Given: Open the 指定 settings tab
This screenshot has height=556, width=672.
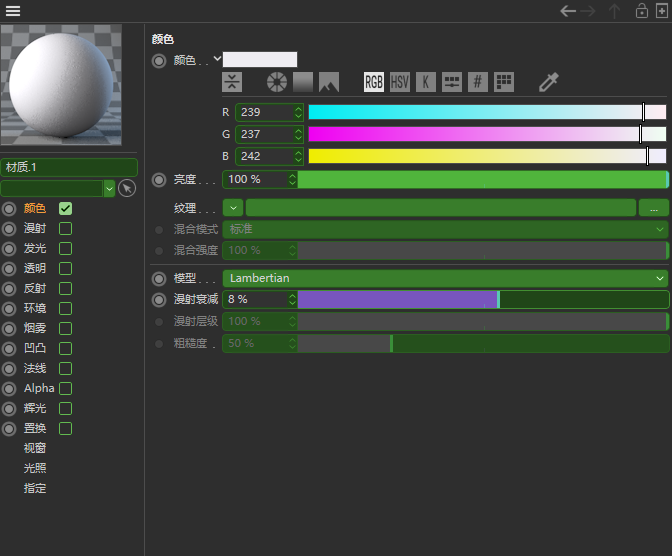Looking at the screenshot, I should tap(35, 488).
